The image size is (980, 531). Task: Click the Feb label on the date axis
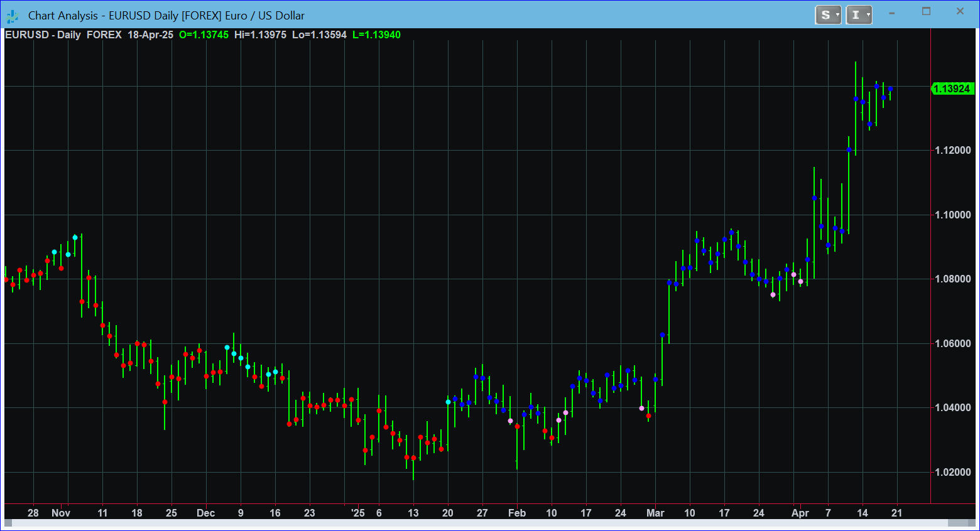(517, 513)
